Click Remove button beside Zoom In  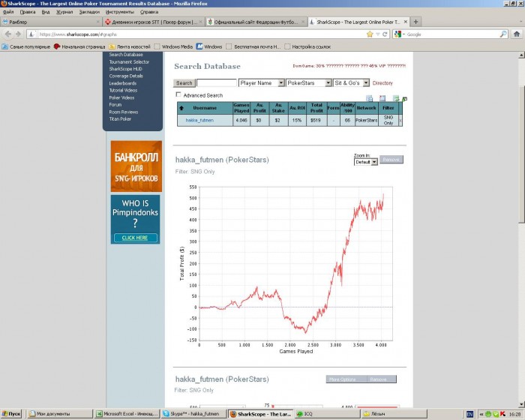click(391, 160)
